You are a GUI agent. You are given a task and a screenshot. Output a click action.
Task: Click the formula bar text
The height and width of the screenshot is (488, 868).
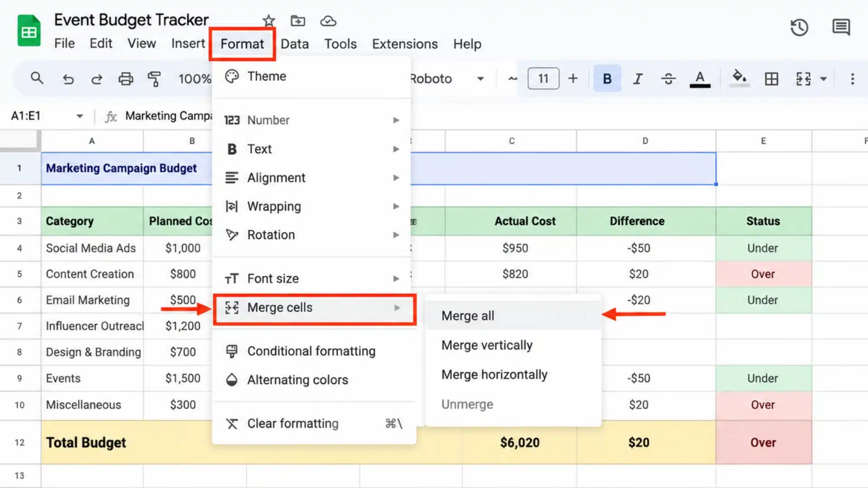(x=168, y=116)
